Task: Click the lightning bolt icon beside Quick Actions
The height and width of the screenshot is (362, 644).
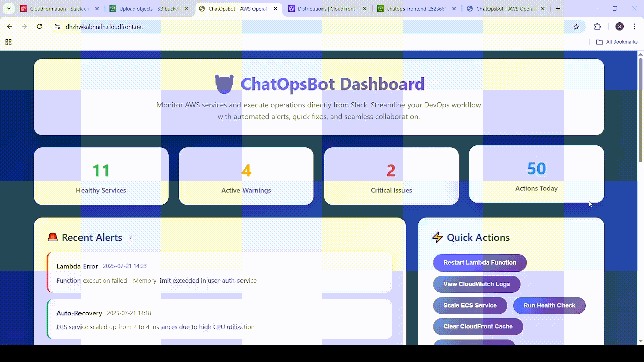Action: tap(437, 237)
